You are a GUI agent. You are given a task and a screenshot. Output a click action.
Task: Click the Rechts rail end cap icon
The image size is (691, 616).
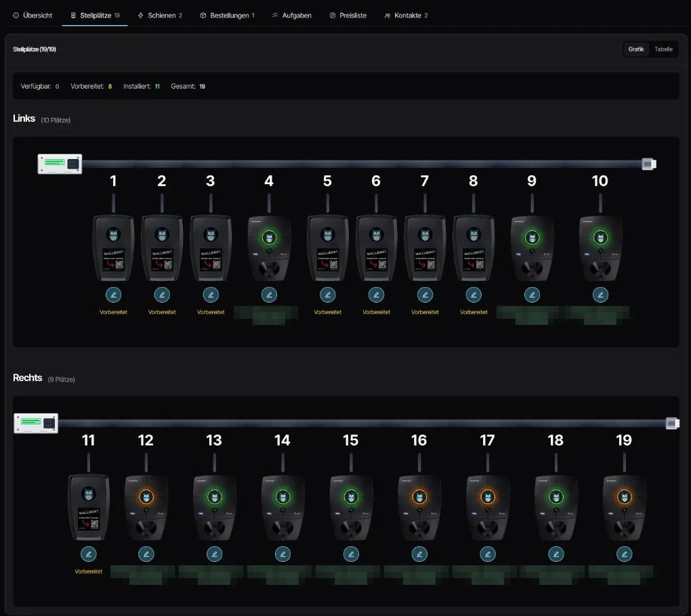click(673, 424)
